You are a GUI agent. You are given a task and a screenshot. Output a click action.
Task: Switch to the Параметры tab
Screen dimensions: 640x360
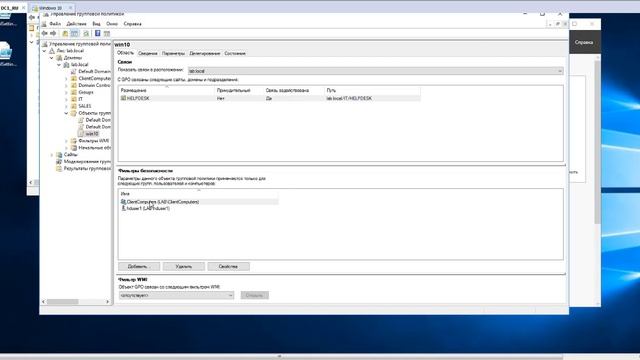click(x=173, y=53)
